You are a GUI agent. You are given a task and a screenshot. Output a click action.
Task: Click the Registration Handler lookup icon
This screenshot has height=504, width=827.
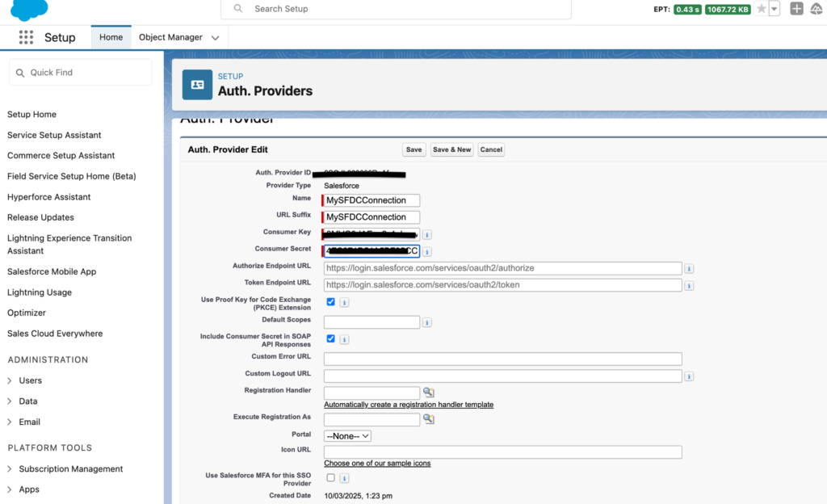click(429, 393)
